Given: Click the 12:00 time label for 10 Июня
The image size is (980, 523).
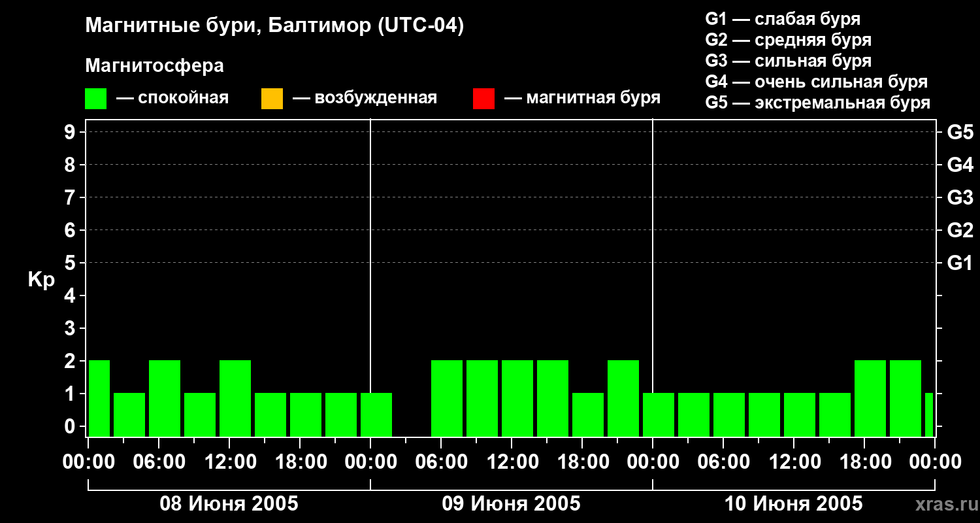Looking at the screenshot, I should coord(794,462).
